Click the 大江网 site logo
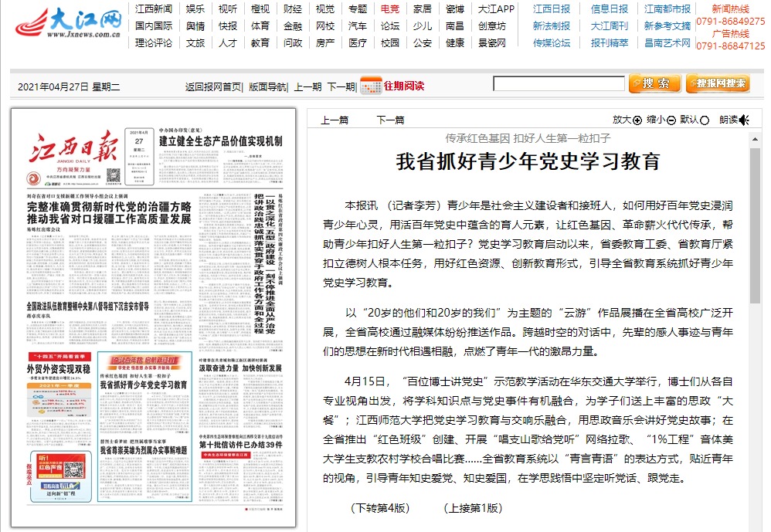 pyautogui.click(x=68, y=23)
